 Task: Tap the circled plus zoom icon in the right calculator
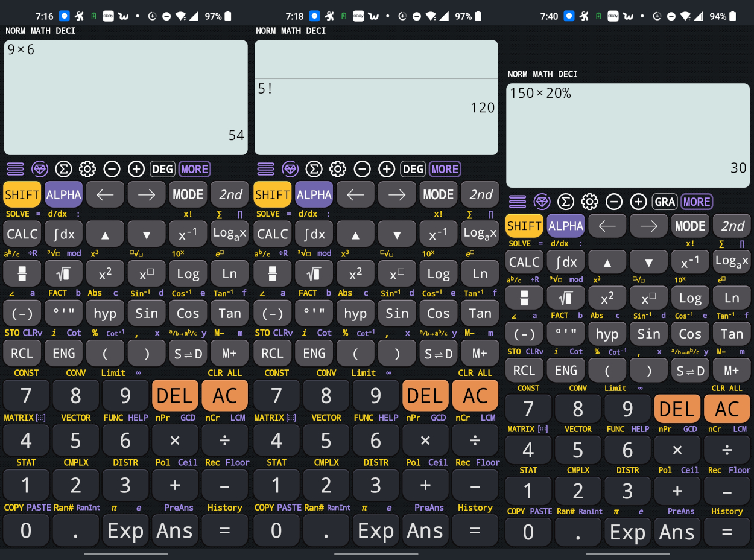pyautogui.click(x=638, y=202)
